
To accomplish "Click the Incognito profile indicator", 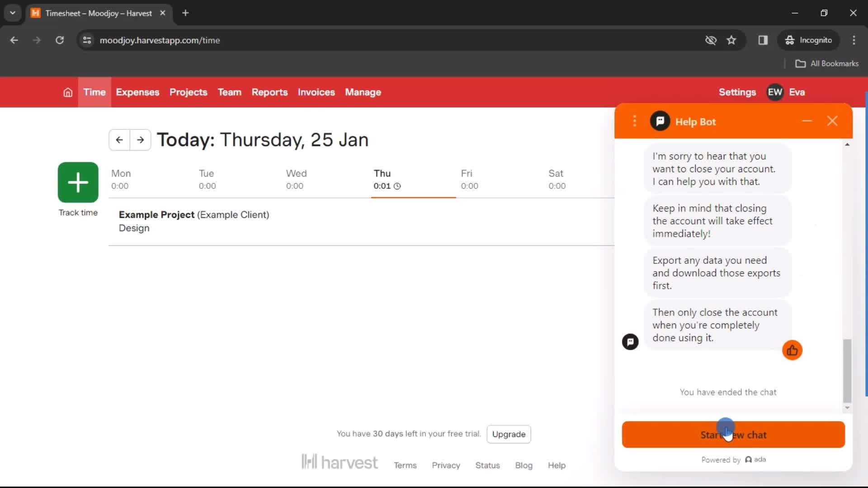I will point(808,40).
